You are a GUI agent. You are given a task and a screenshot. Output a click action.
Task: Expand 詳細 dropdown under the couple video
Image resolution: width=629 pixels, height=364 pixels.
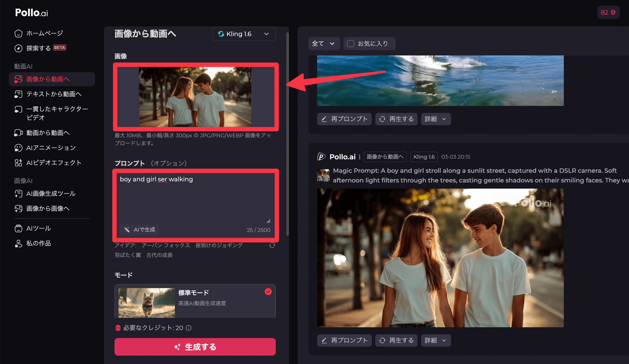[436, 340]
